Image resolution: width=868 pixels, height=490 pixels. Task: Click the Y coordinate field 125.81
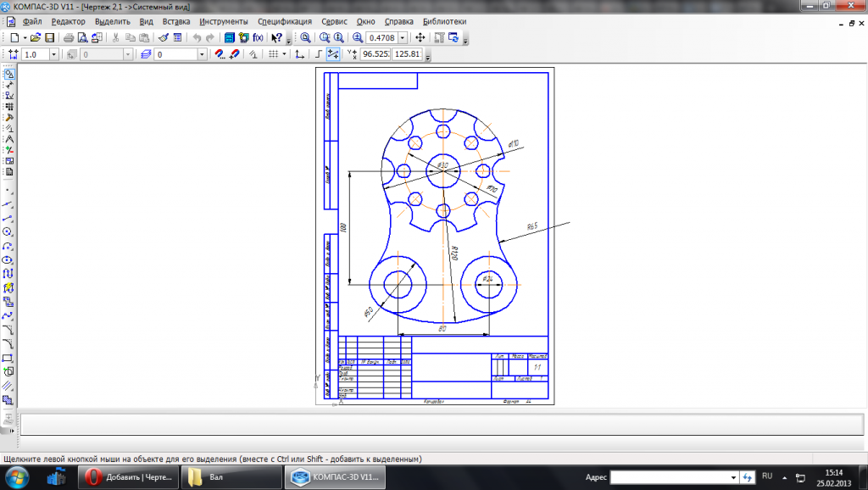(x=408, y=54)
